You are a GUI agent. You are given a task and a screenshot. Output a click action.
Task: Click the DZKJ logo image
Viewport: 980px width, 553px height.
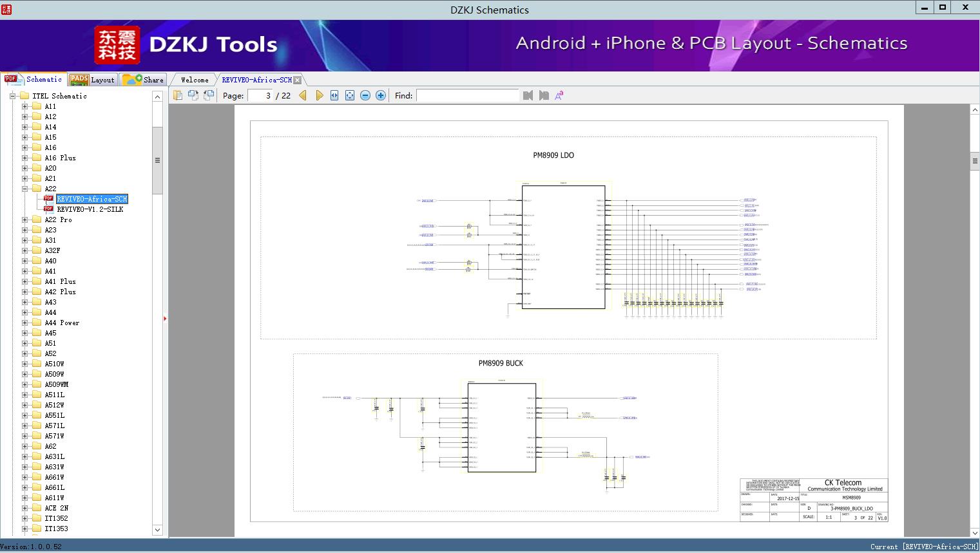point(117,45)
